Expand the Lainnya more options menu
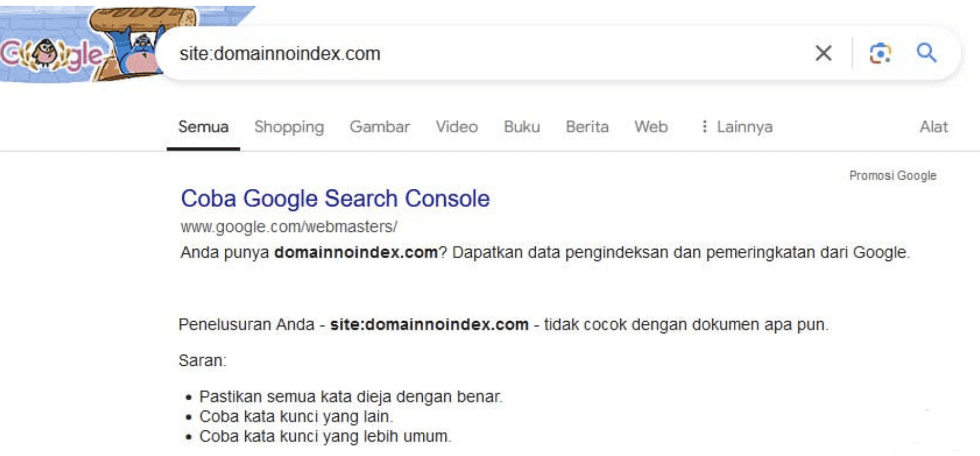980x456 pixels. click(737, 126)
